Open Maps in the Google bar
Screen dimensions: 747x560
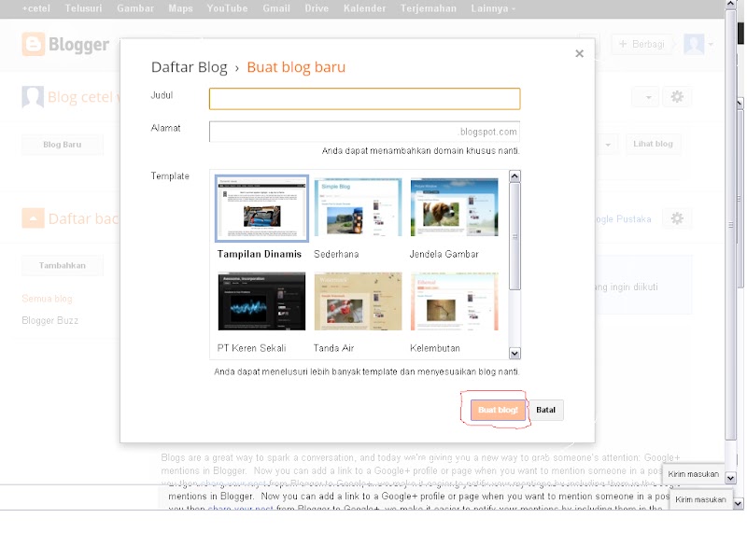[180, 8]
